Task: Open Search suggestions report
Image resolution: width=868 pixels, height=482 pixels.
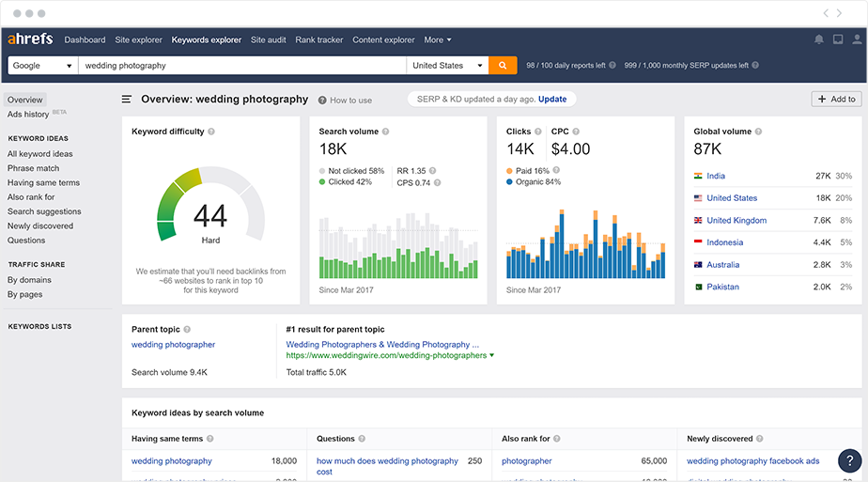Action: [44, 211]
